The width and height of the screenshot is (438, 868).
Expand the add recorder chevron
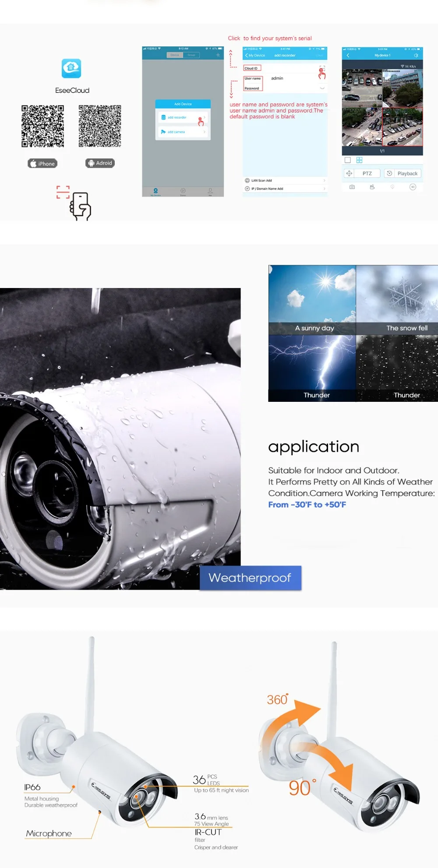click(x=204, y=117)
